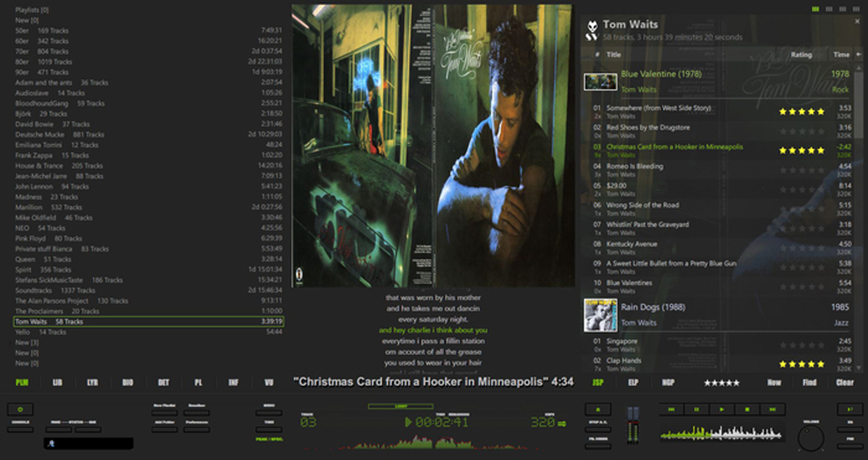
Task: Click the green play indicator beside 00:02:41
Action: pyautogui.click(x=409, y=422)
